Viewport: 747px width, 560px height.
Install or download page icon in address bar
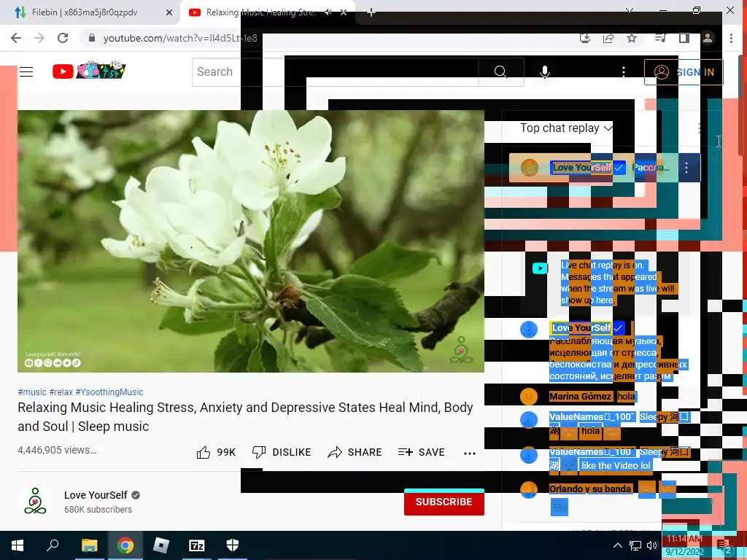coord(585,38)
